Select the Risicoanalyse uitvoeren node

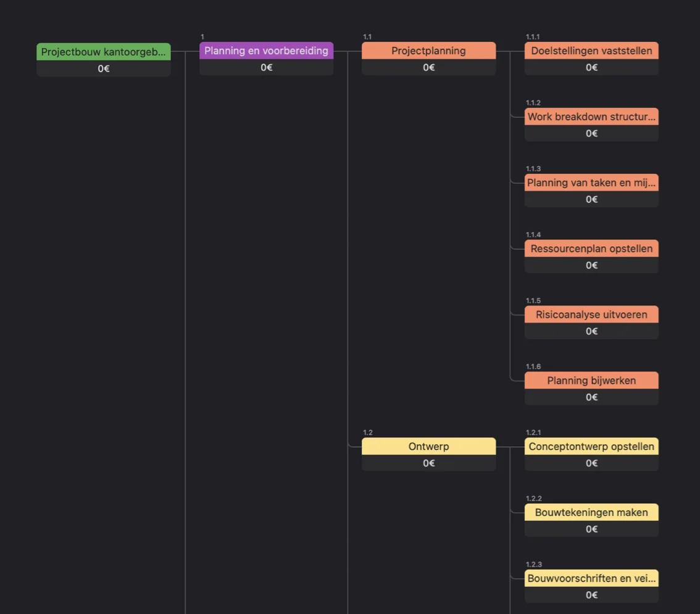coord(591,315)
